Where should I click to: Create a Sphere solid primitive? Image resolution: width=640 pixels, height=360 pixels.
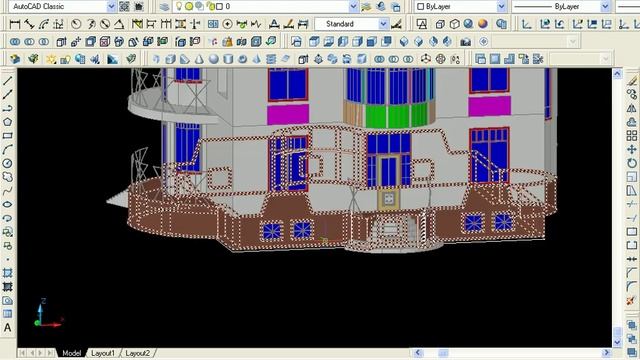[213, 59]
